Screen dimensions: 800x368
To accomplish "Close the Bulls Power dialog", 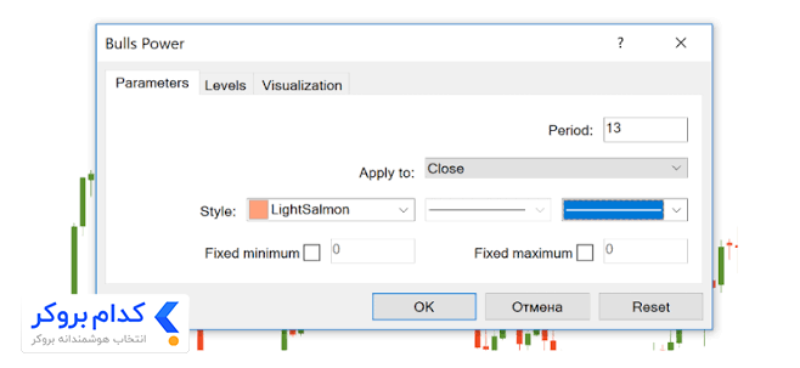I will click(681, 43).
